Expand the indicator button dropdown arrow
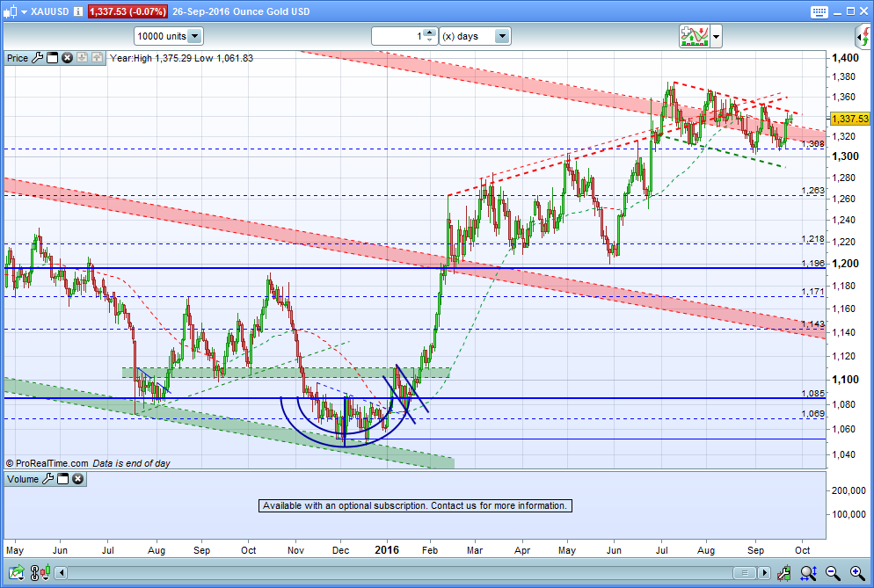 717,37
